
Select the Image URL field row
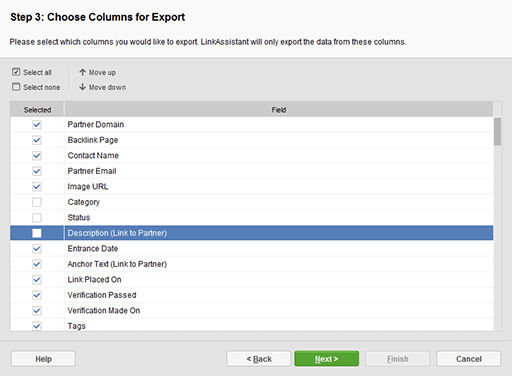pyautogui.click(x=252, y=187)
